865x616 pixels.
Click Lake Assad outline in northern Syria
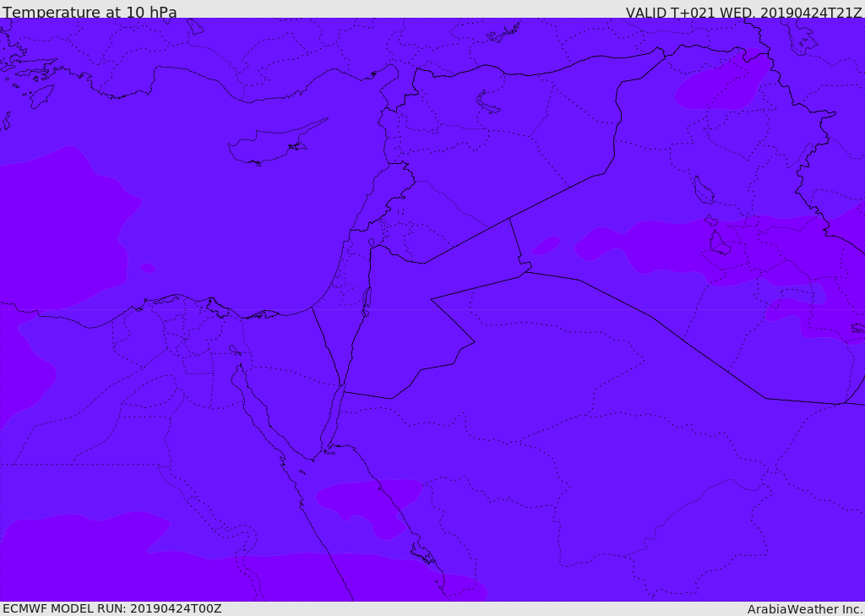pos(487,102)
